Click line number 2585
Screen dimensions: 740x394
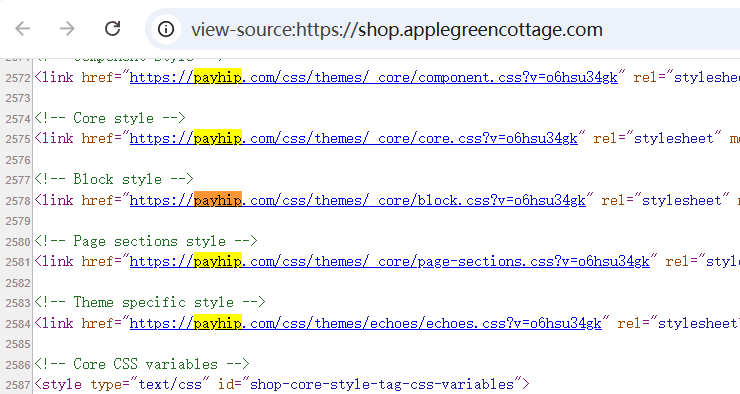[18, 344]
